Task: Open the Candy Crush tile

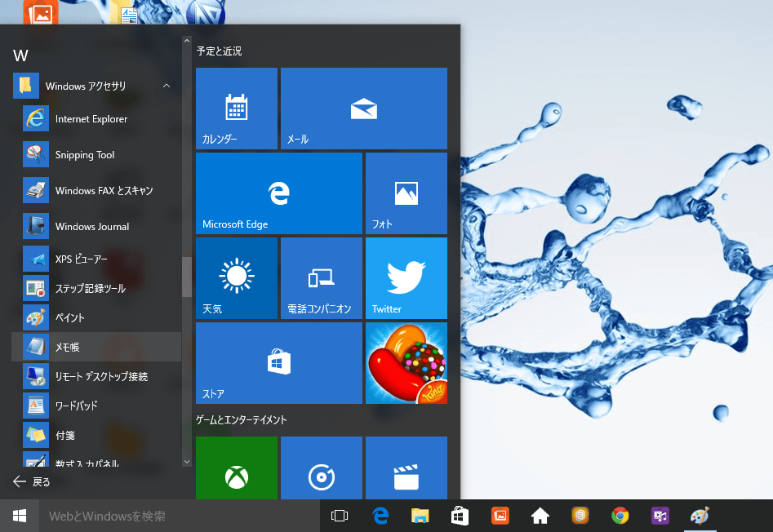Action: [x=406, y=363]
